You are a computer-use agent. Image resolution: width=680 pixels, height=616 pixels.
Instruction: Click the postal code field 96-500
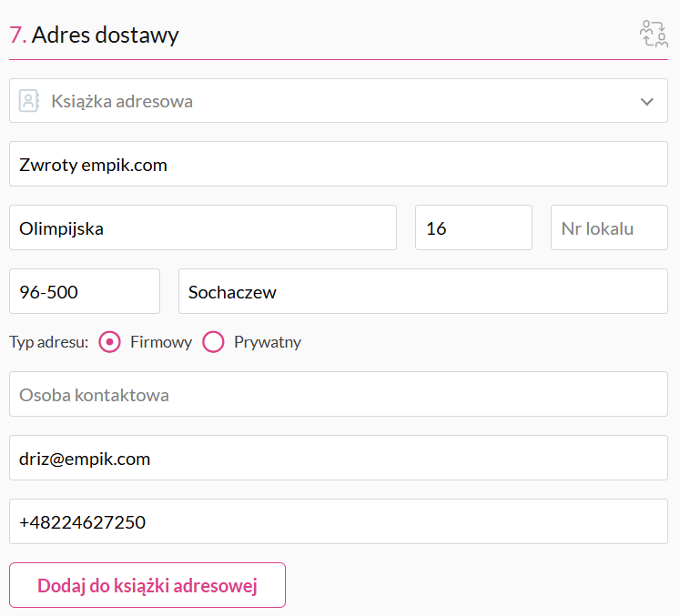[85, 291]
